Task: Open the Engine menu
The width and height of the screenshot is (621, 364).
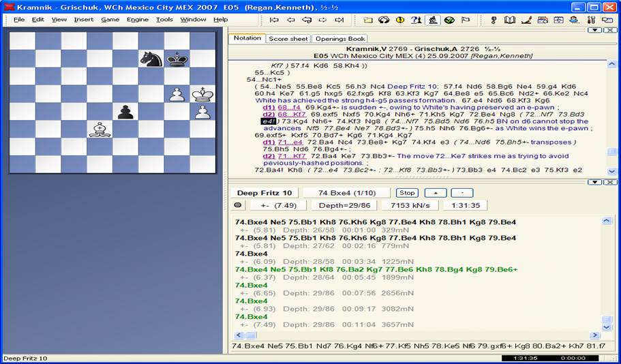Action: [137, 20]
